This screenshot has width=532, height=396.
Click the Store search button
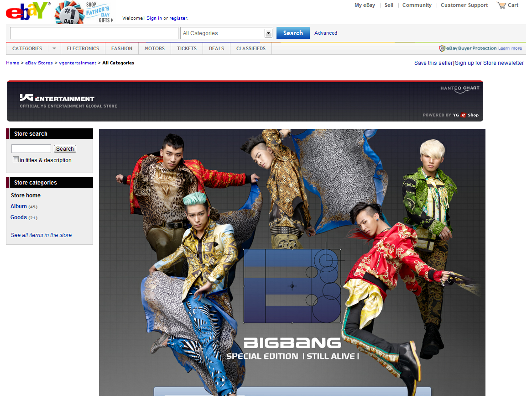65,149
